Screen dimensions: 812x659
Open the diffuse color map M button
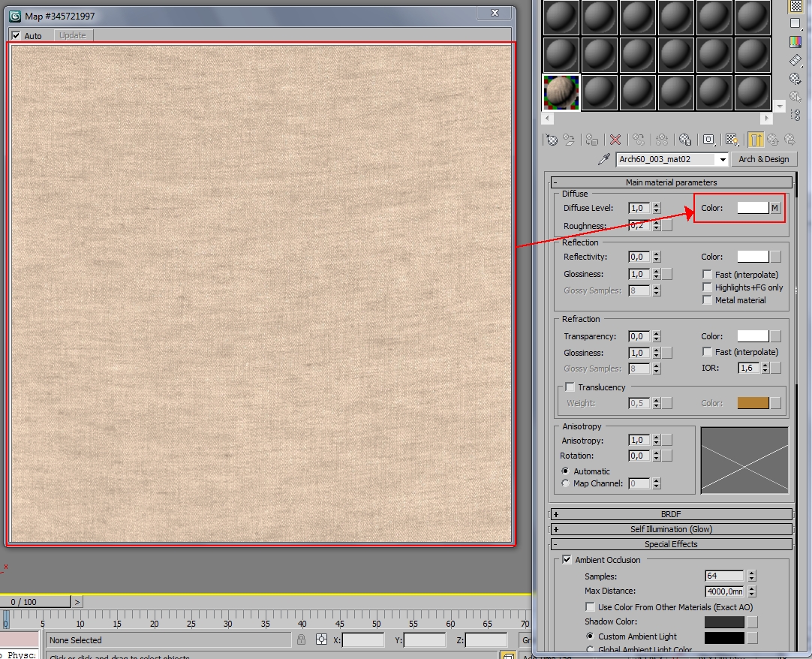pos(775,208)
